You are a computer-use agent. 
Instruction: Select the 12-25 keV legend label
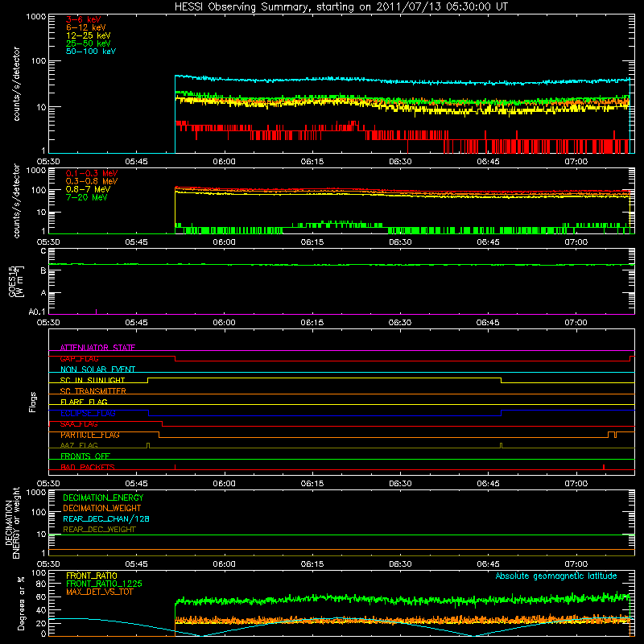(x=89, y=35)
